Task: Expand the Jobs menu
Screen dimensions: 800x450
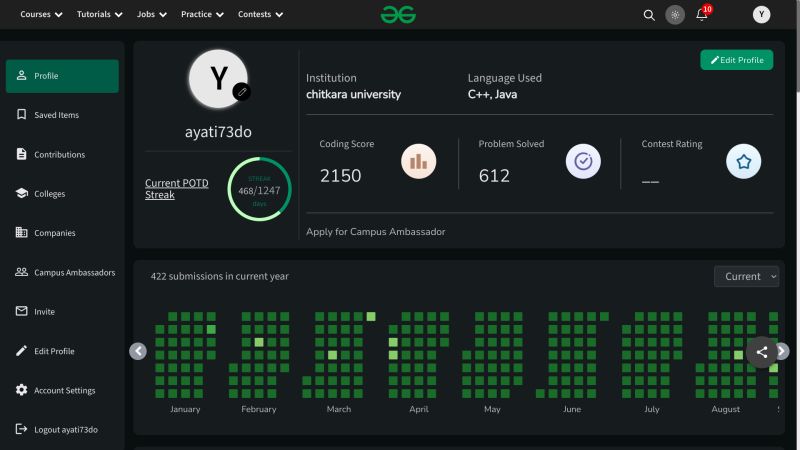Action: click(152, 14)
